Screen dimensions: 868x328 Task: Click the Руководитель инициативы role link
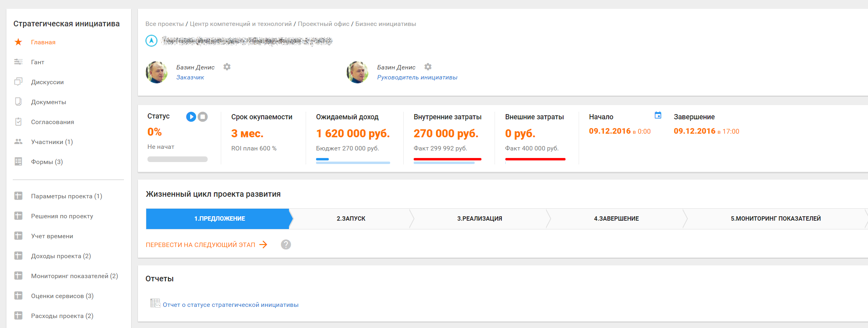(x=417, y=77)
